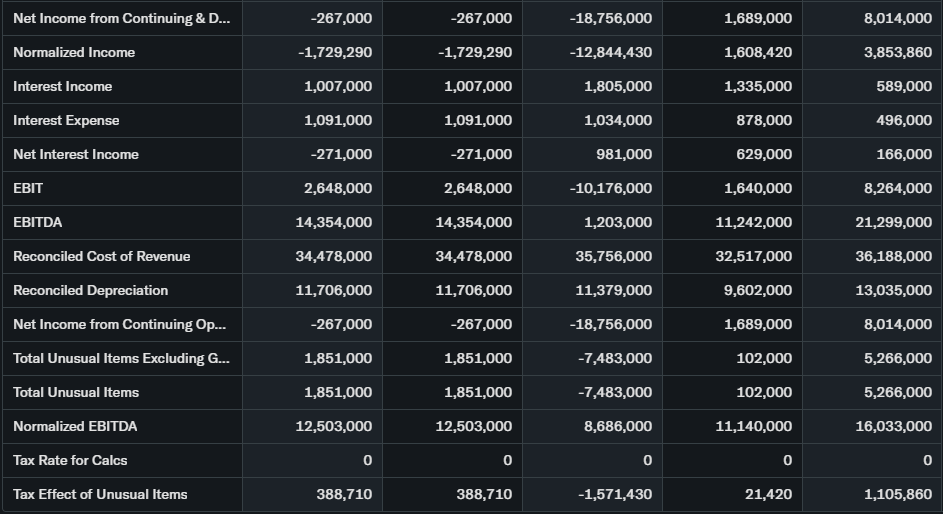Viewport: 943px width, 514px height.
Task: Click the Normalized EBITDA value 8,686,000
Action: point(617,426)
